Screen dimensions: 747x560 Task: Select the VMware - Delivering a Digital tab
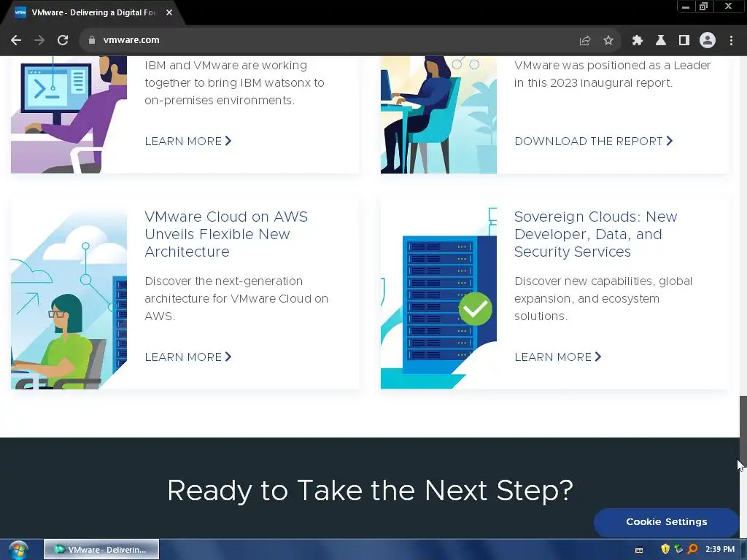tap(93, 12)
